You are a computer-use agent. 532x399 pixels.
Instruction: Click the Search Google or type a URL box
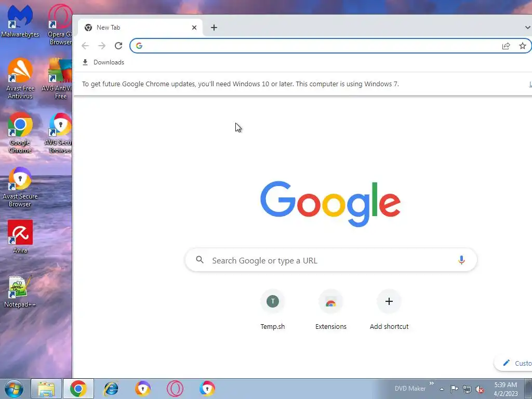331,260
